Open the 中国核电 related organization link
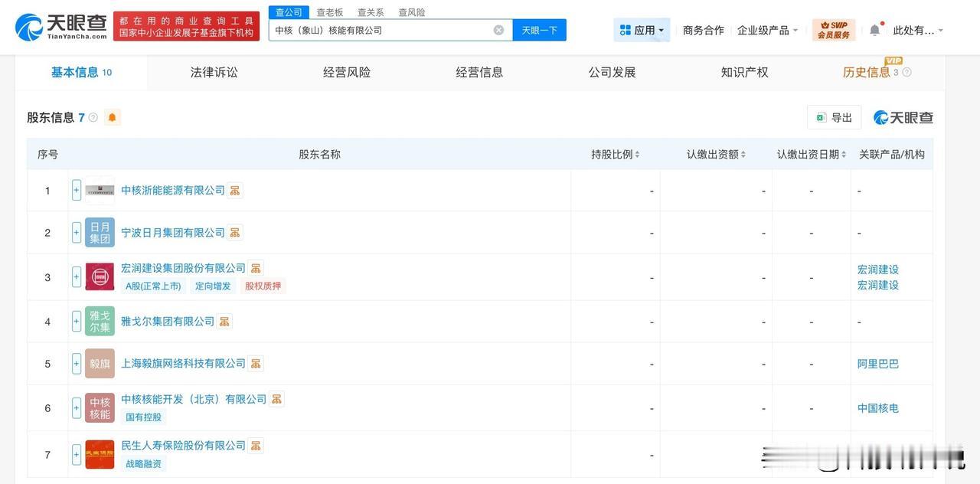This screenshot has height=484, width=980. point(878,408)
